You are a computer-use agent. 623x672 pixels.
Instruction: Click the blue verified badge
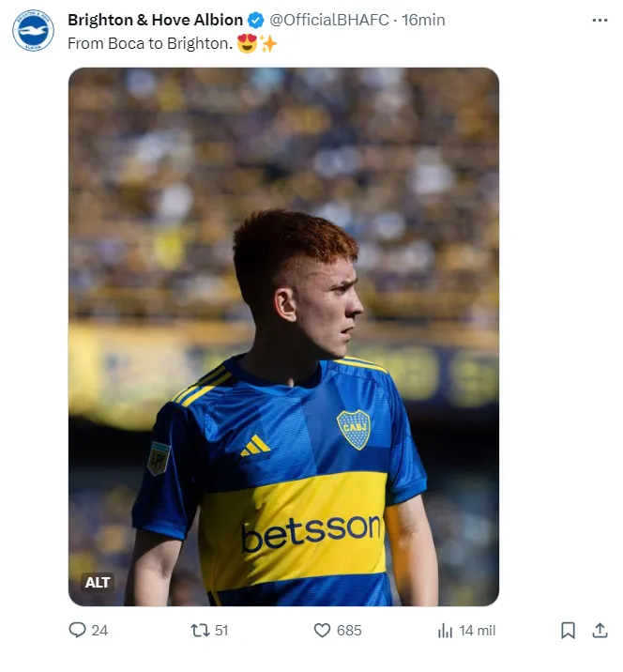point(256,20)
